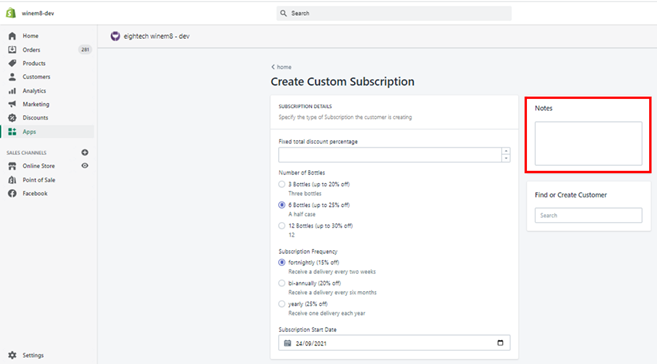Screen dimensions: 657x364
Task: Click the Analytics bar chart icon
Action: click(x=12, y=91)
